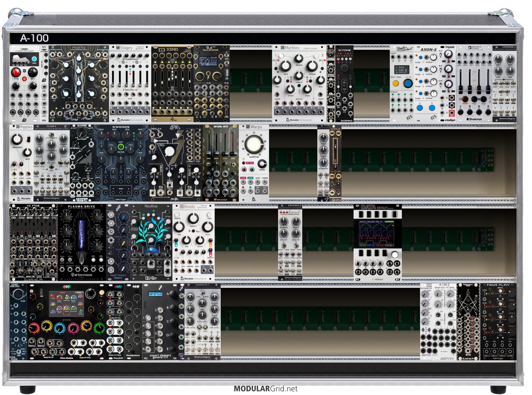Click the SPREAD knob on Marbles

coord(312,65)
